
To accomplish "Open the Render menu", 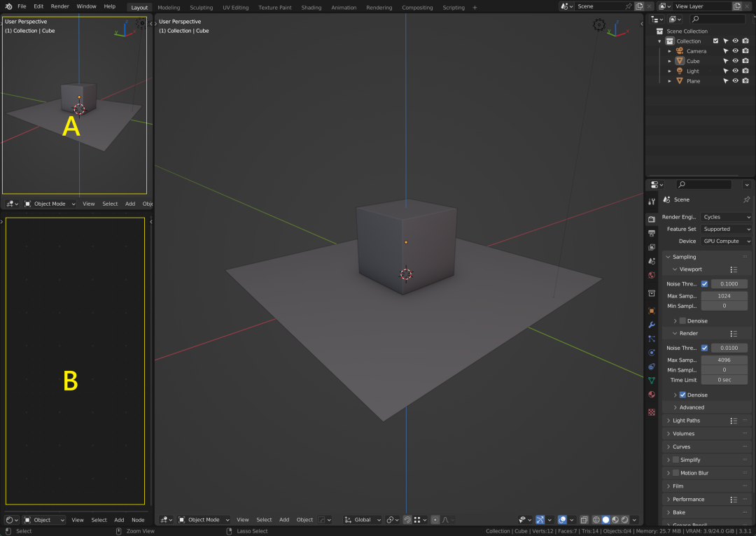I will click(59, 6).
